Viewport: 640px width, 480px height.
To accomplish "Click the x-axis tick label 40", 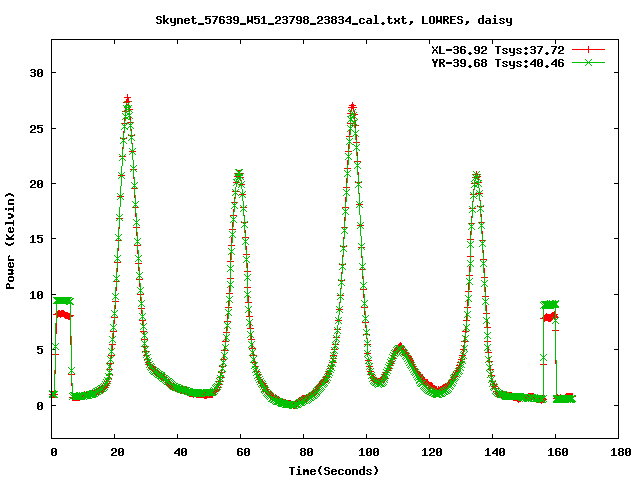I will (x=180, y=452).
